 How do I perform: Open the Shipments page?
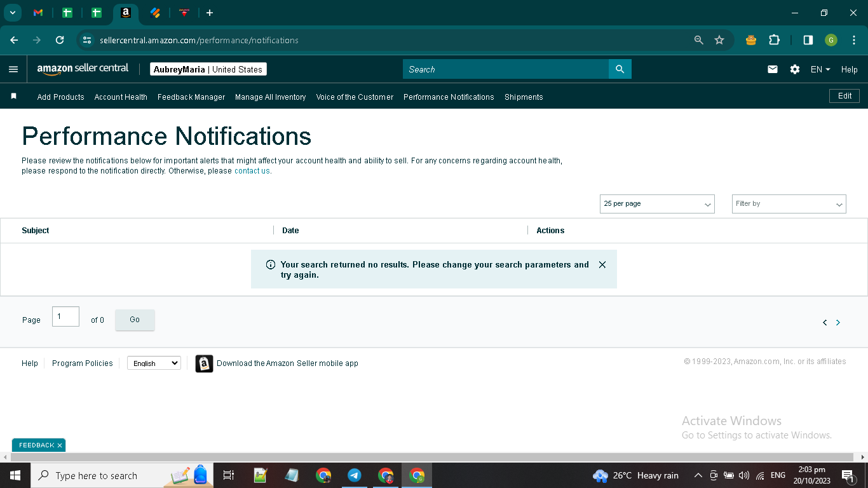524,97
